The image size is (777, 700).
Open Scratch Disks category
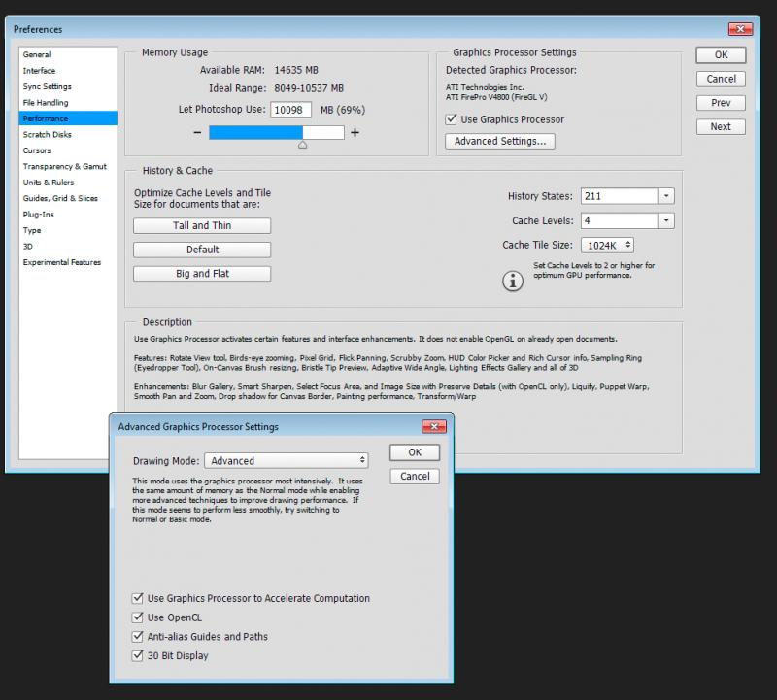(x=68, y=134)
